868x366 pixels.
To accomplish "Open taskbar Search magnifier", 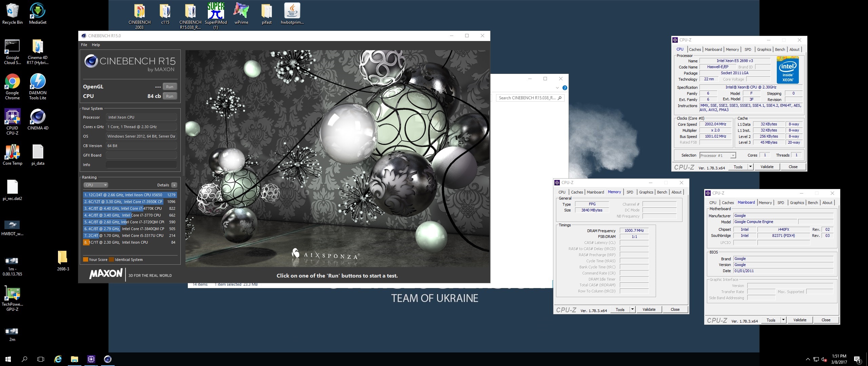I will click(x=24, y=359).
